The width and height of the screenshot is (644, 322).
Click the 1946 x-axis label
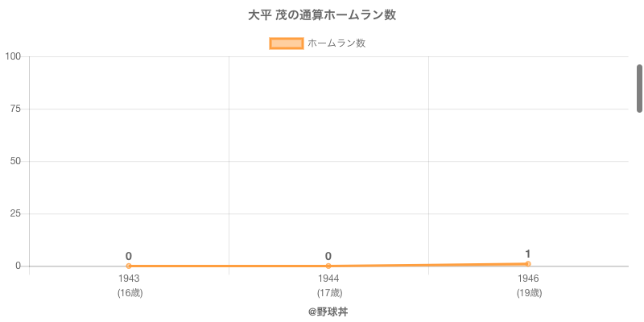[528, 279]
